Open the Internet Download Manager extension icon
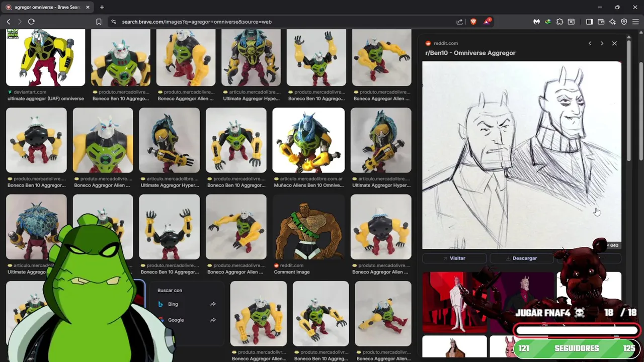This screenshot has width=644, height=362. coord(548,22)
